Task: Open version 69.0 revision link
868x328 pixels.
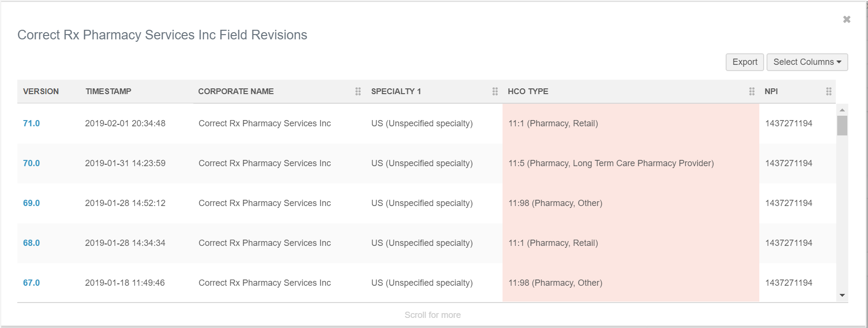Action: click(x=31, y=203)
